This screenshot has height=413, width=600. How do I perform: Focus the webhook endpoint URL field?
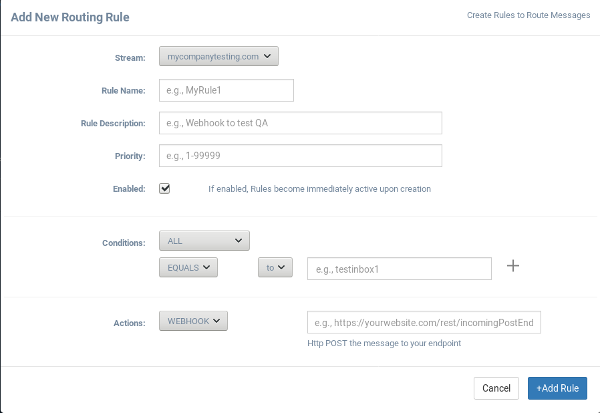click(424, 322)
